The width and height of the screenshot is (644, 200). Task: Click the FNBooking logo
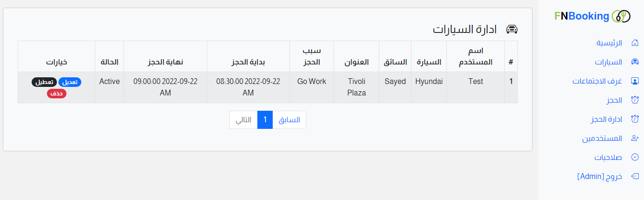click(592, 16)
